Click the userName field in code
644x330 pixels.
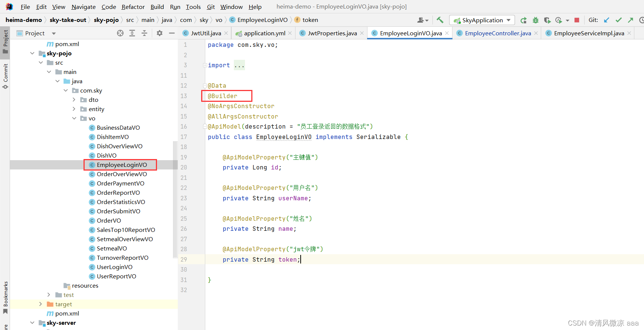293,198
